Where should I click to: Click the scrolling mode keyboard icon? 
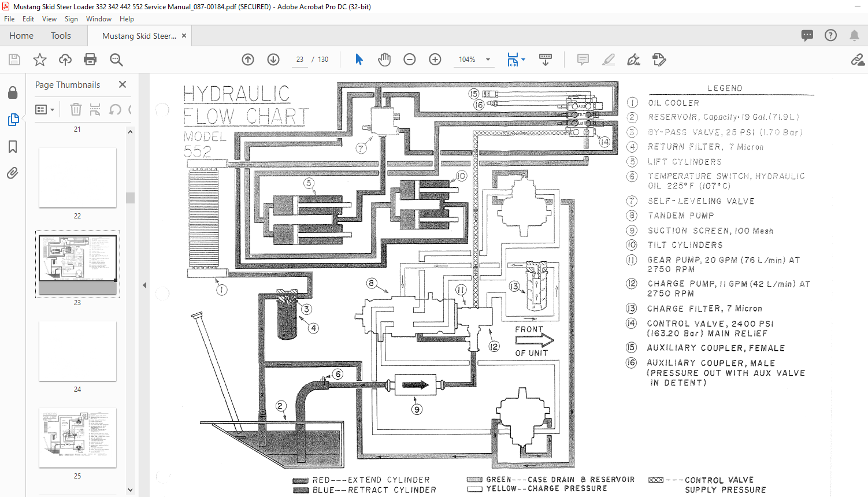pos(545,60)
